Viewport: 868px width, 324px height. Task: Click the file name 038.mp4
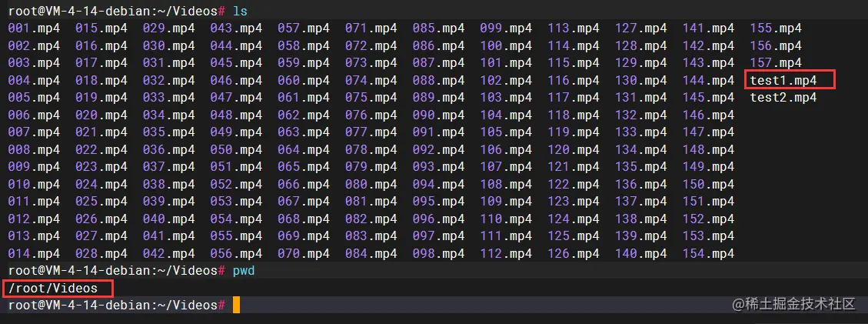pyautogui.click(x=169, y=185)
